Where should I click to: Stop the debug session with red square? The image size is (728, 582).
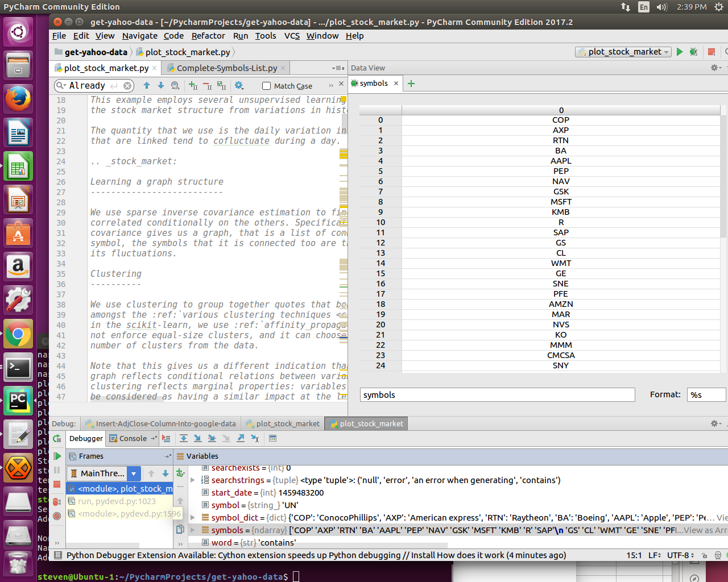point(57,484)
